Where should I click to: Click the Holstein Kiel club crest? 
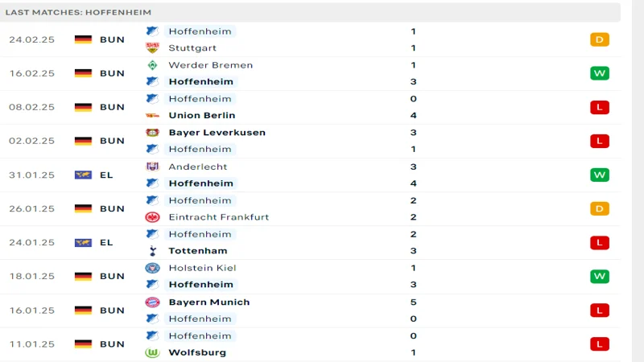(x=152, y=268)
